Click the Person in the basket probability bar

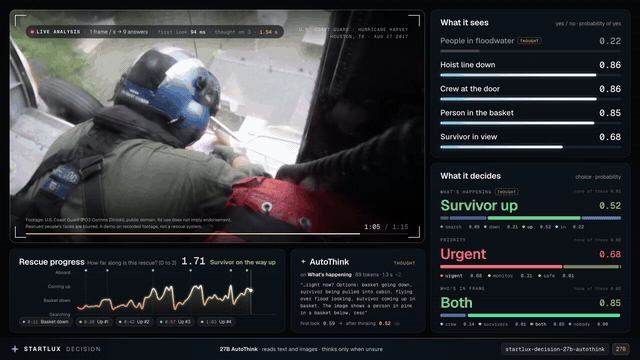[530, 123]
